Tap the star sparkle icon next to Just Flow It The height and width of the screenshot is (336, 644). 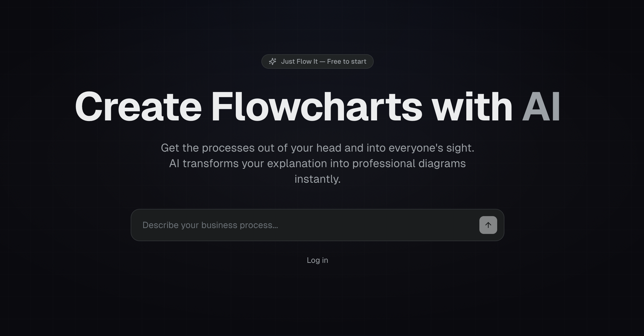(x=273, y=61)
